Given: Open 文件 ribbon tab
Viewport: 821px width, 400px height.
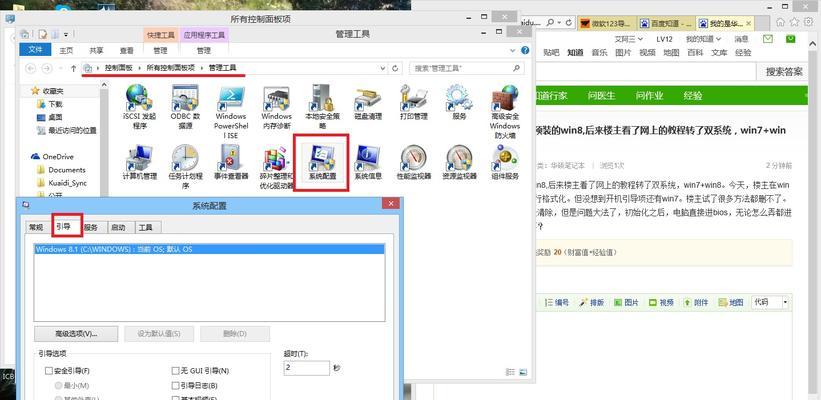Looking at the screenshot, I should (35, 49).
